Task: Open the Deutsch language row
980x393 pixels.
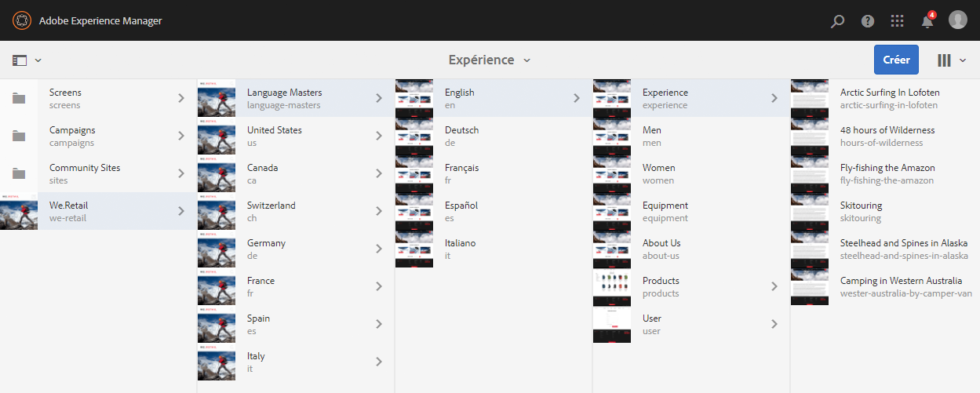Action: click(494, 136)
